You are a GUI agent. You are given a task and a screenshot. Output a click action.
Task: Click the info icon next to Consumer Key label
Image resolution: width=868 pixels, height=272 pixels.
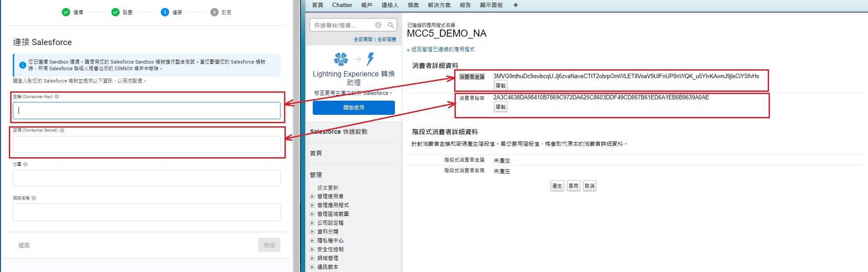click(x=57, y=96)
